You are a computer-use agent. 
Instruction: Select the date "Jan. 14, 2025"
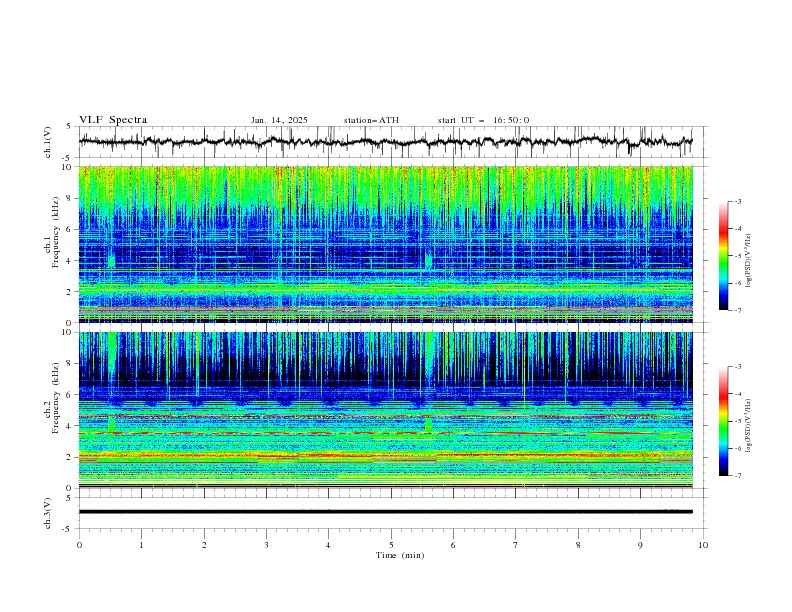click(279, 120)
